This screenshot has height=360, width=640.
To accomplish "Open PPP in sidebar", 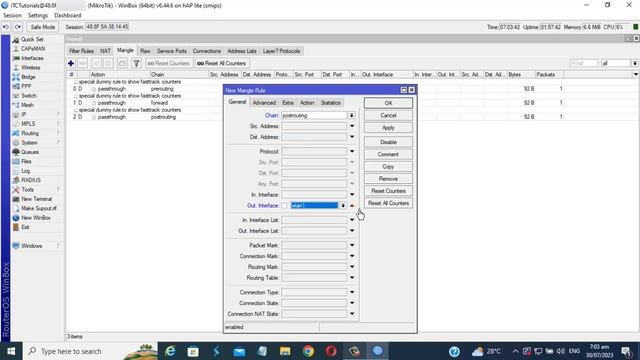I will coord(26,86).
